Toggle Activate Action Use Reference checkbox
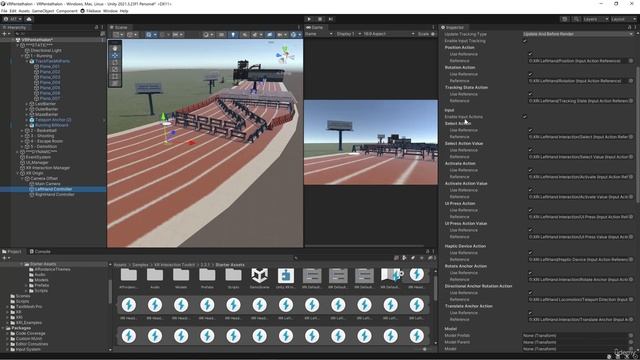The width and height of the screenshot is (640, 360). tap(530, 170)
